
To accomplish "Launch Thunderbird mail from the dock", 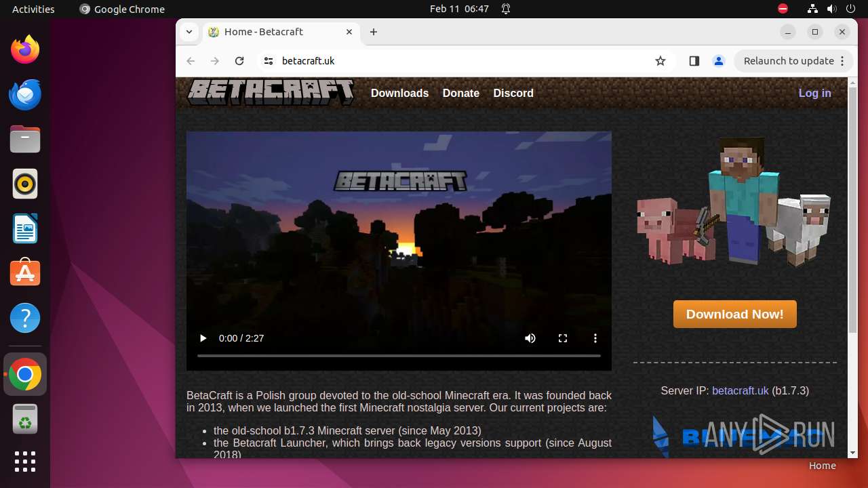I will pyautogui.click(x=25, y=94).
